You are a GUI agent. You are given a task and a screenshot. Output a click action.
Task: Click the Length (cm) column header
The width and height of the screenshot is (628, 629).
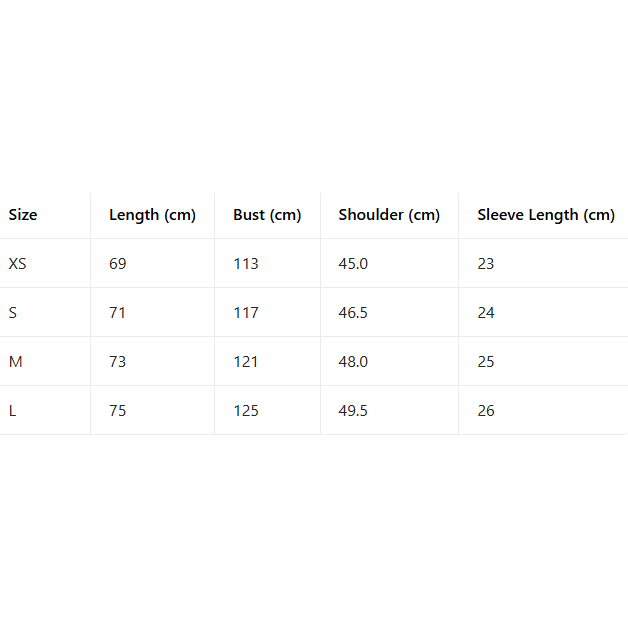(x=152, y=215)
